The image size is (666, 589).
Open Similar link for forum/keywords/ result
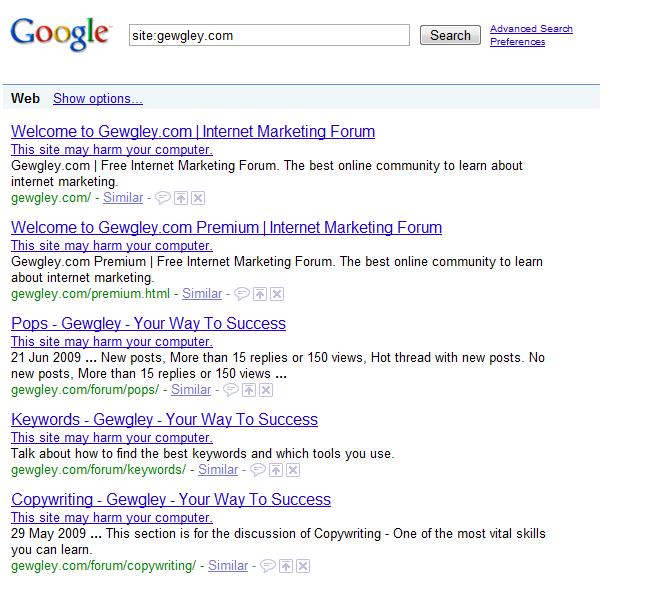(218, 470)
